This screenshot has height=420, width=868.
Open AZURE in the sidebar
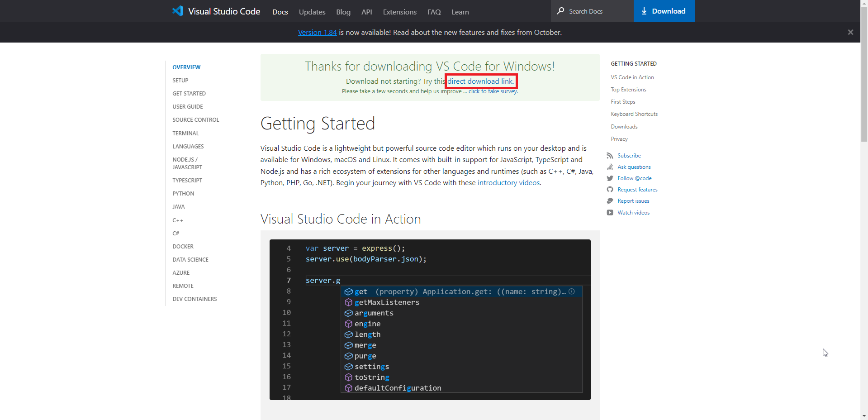[181, 273]
